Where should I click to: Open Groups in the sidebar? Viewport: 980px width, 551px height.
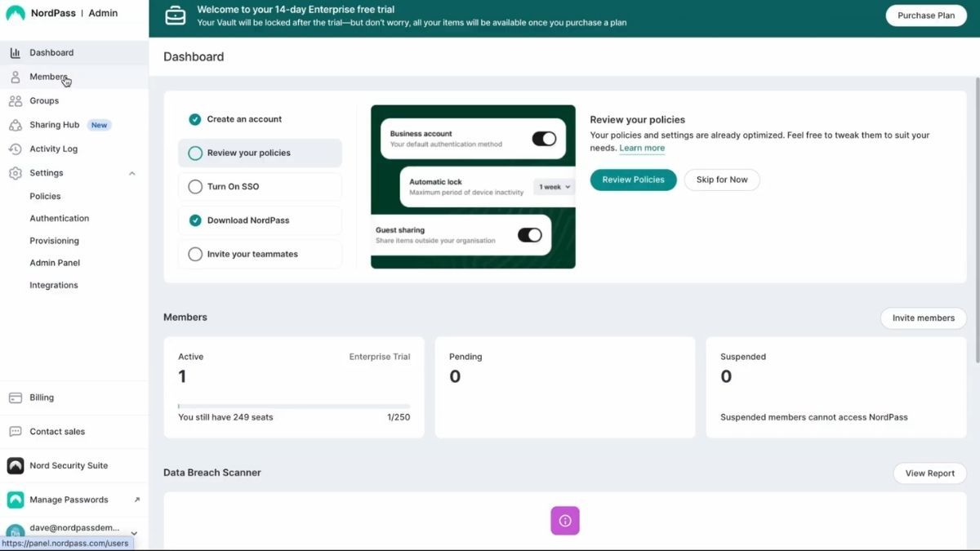point(74,101)
